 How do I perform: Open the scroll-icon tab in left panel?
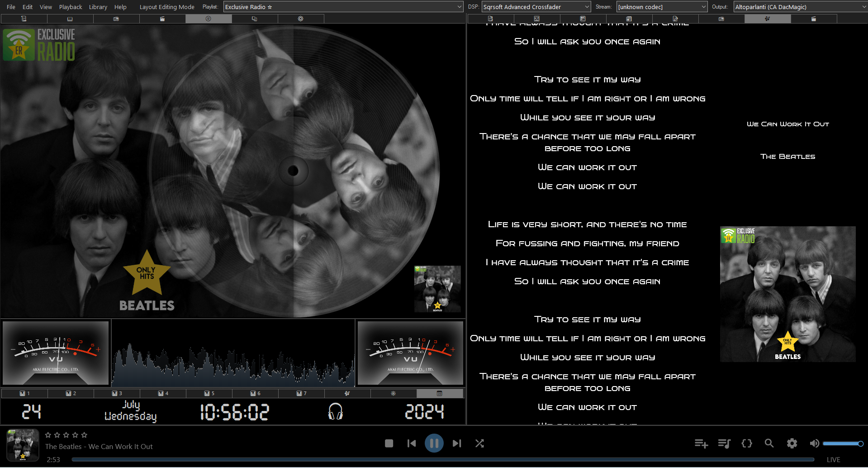tap(24, 19)
